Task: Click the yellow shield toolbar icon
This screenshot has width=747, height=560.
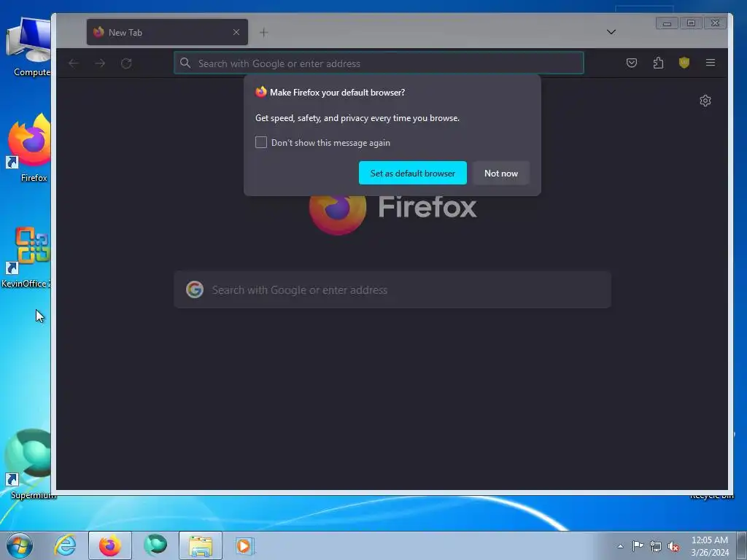Action: coord(684,63)
